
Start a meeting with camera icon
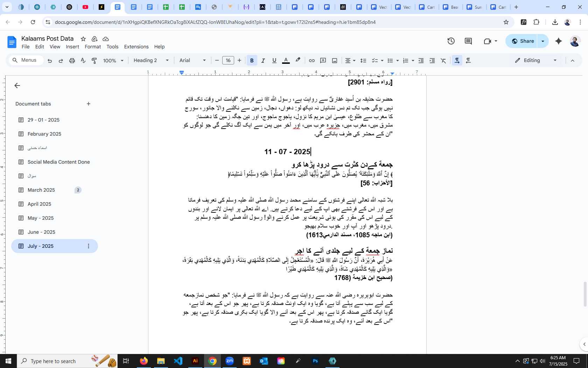click(488, 41)
